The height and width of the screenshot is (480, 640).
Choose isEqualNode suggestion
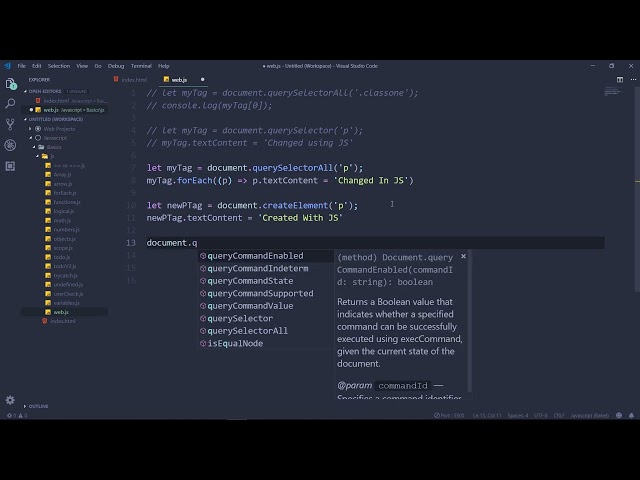click(266, 344)
